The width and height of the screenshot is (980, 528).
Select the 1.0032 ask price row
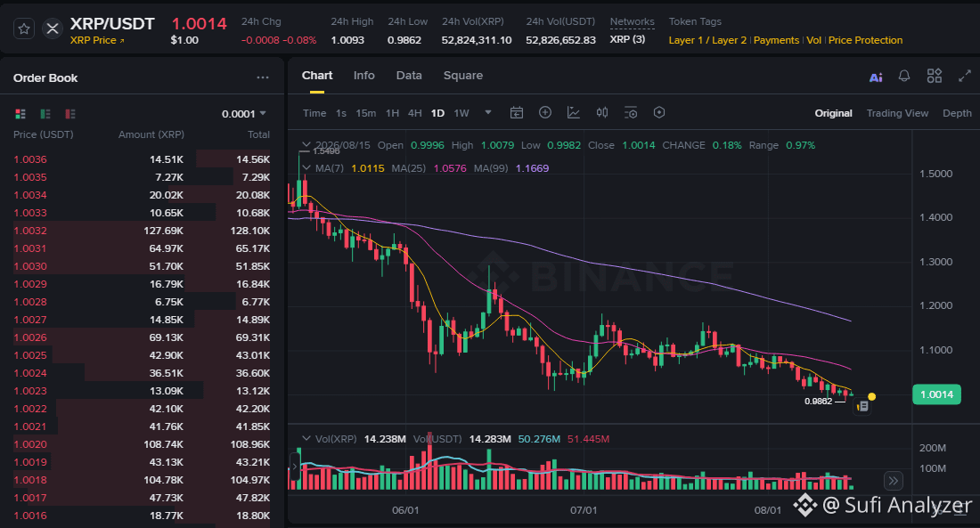click(x=142, y=231)
